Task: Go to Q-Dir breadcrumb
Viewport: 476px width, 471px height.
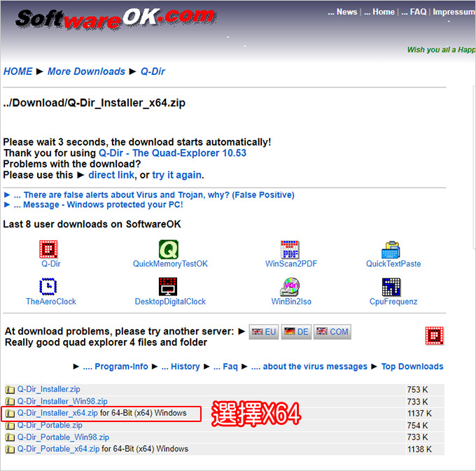Action: pos(153,71)
